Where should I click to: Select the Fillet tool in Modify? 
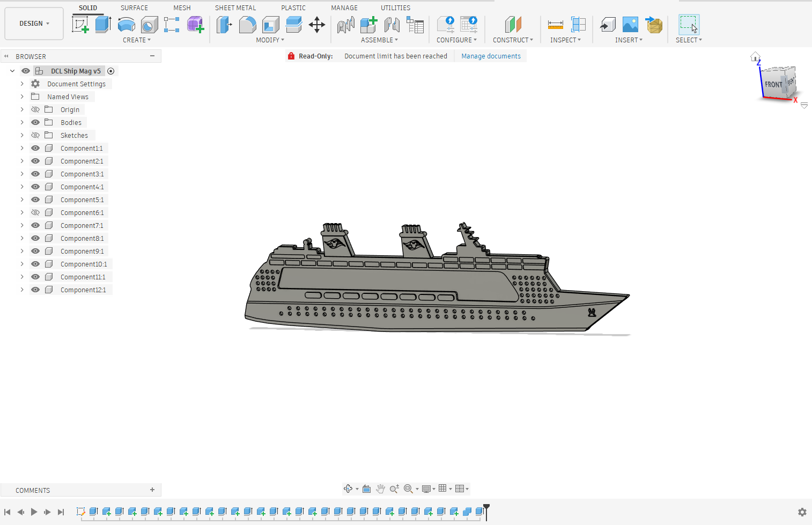tap(247, 25)
